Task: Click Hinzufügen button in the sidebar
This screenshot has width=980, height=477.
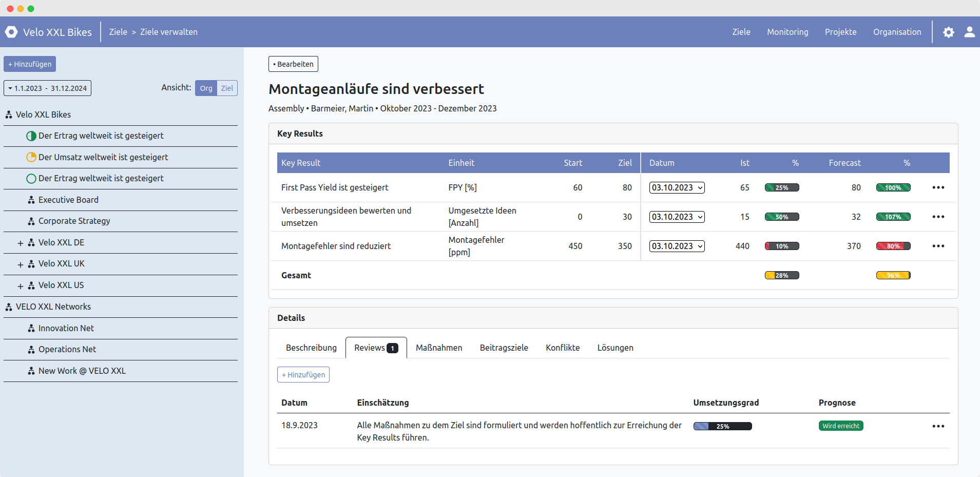Action: coord(30,64)
